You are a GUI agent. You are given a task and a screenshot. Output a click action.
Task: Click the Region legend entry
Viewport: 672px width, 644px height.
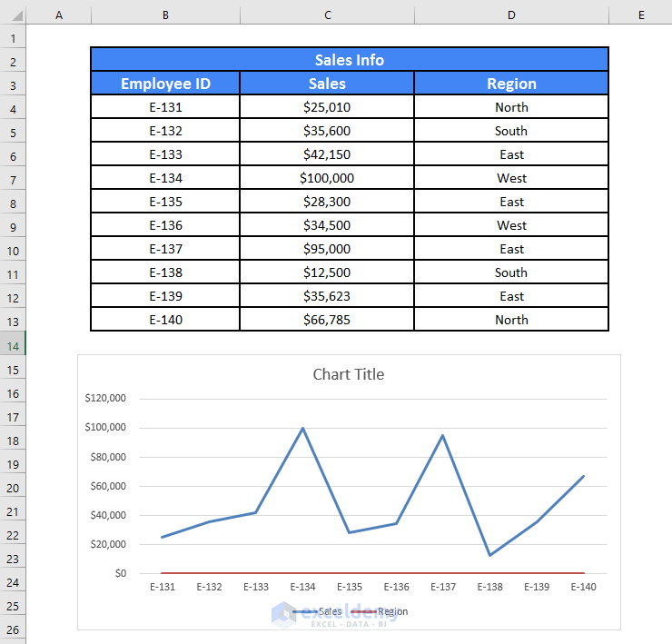pyautogui.click(x=380, y=611)
